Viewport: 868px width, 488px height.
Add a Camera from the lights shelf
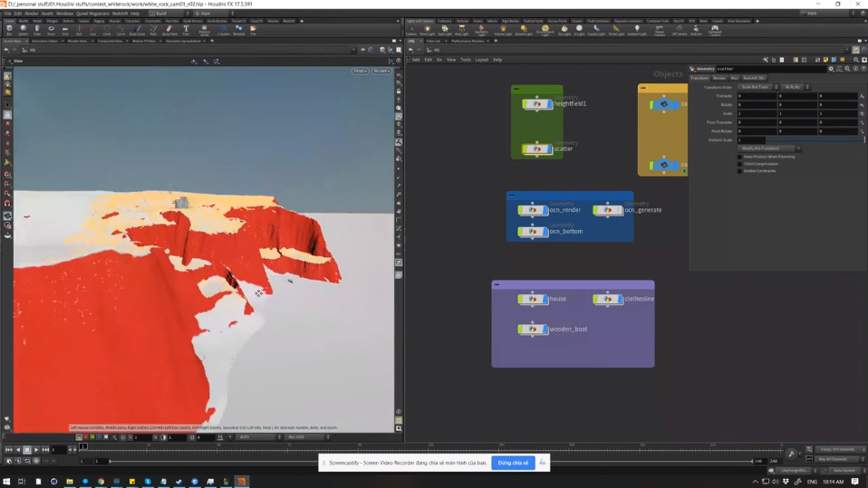click(411, 30)
